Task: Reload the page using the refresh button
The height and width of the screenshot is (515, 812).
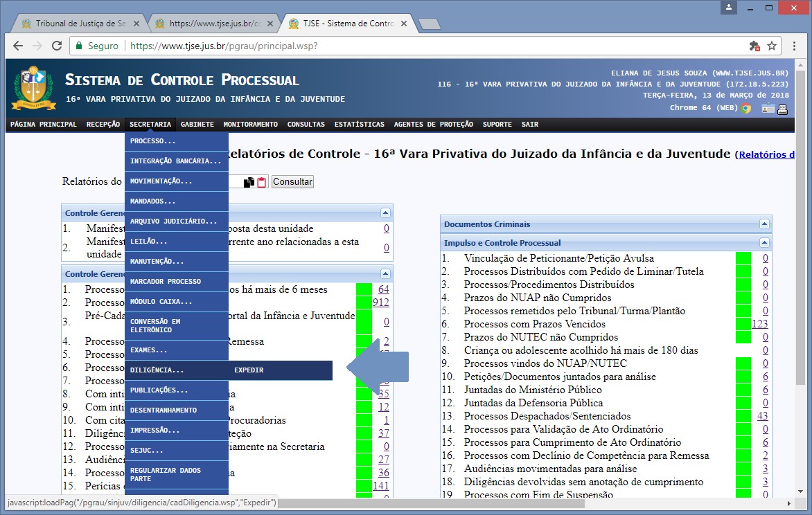Action: pyautogui.click(x=55, y=46)
